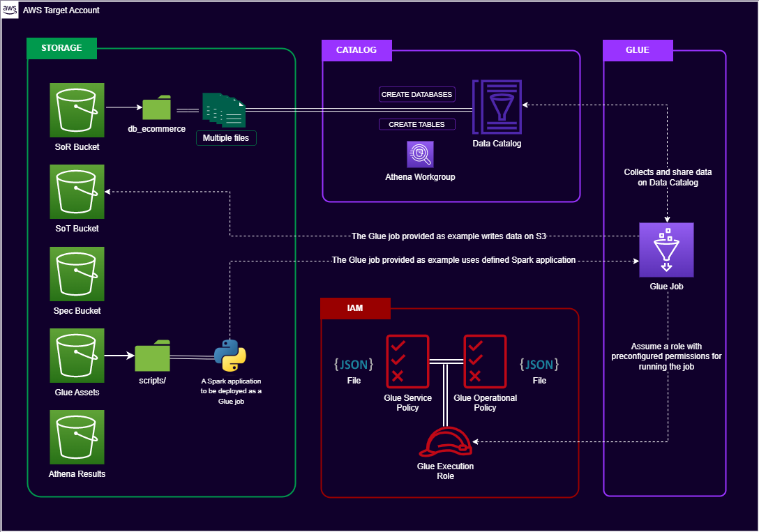Click the SoR Bucket label

point(77,146)
